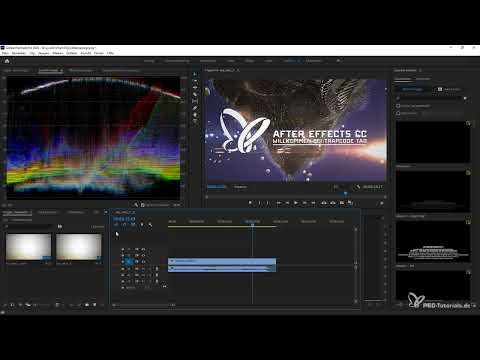Open timeline display settings wrench
Viewport: 480px width, 360px height.
tap(150, 225)
